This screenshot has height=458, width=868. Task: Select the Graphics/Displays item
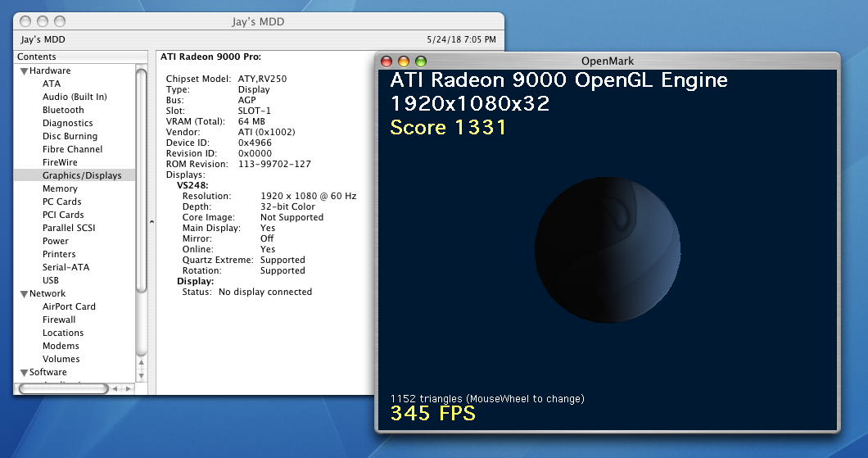(x=82, y=176)
